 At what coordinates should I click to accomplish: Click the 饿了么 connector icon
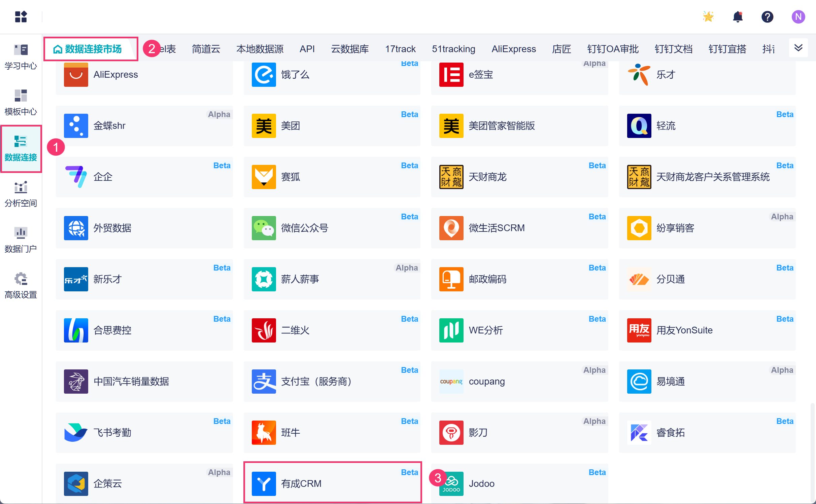pyautogui.click(x=264, y=74)
